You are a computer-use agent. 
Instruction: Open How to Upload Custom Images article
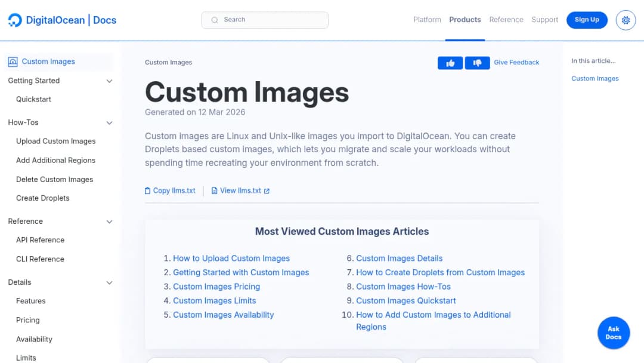[231, 259]
